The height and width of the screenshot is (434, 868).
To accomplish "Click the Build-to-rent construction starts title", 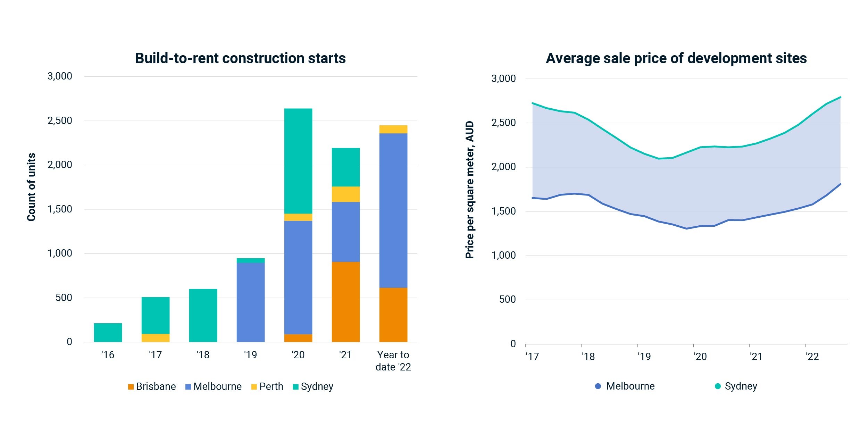I will coord(240,58).
